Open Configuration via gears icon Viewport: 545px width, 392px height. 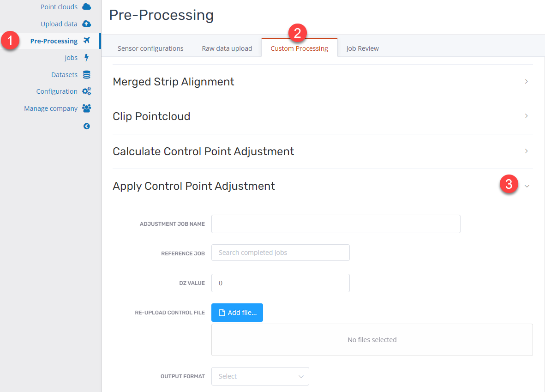tap(87, 91)
